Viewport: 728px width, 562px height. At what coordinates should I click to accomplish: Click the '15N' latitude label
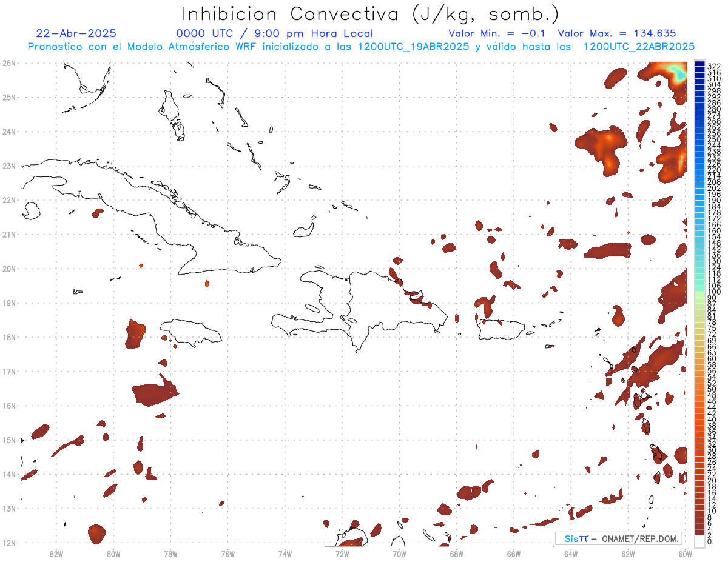(9, 440)
